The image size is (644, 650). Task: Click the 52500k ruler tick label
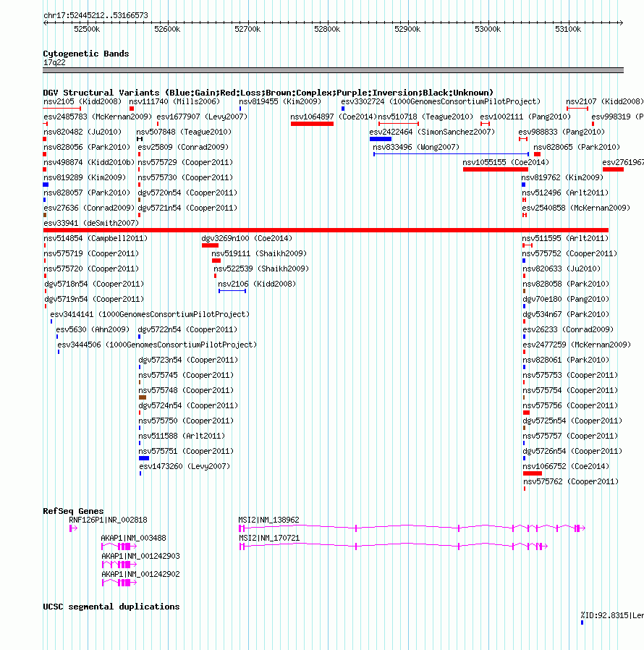(x=87, y=29)
